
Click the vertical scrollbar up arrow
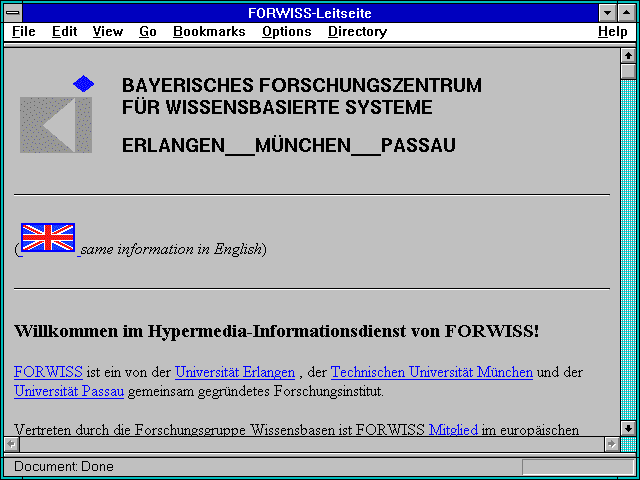coord(628,56)
